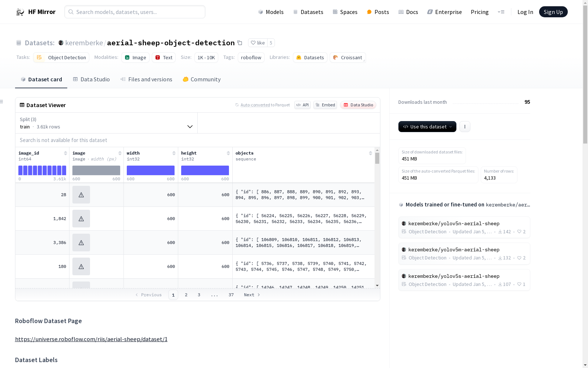Go to page 2 of table
Image resolution: width=588 pixels, height=368 pixels.
[x=186, y=295]
